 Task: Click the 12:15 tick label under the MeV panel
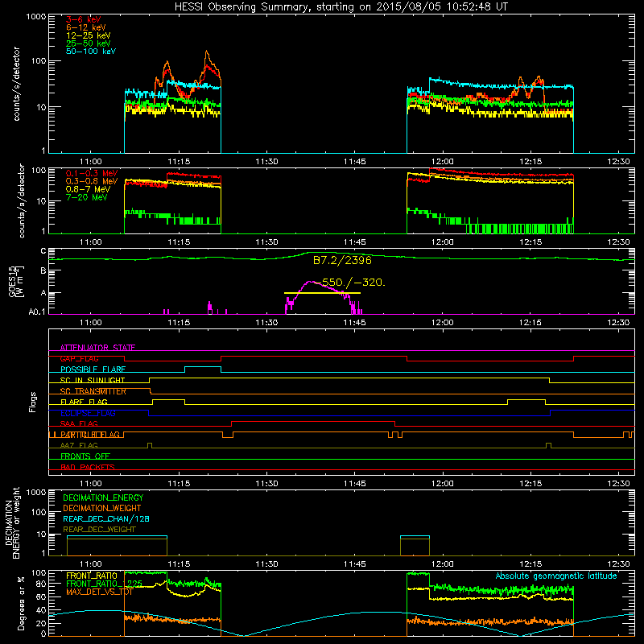530,242
